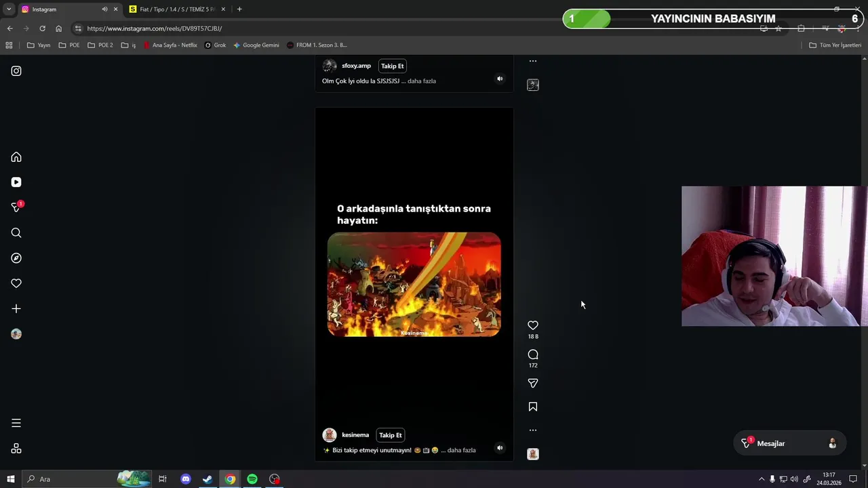This screenshot has height=488, width=868.
Task: Open direct messages icon with notification badge
Action: [17, 207]
